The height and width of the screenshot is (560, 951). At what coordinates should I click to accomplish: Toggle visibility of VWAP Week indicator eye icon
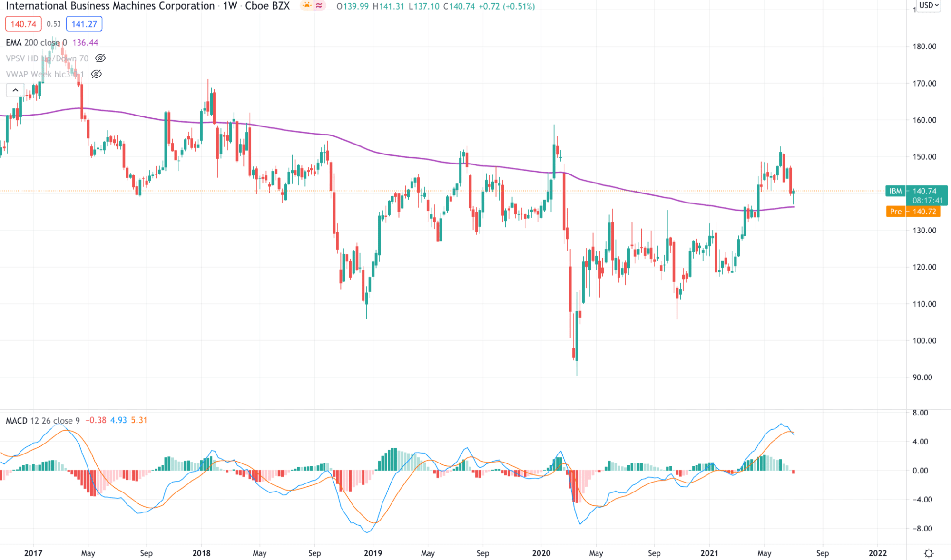click(96, 74)
